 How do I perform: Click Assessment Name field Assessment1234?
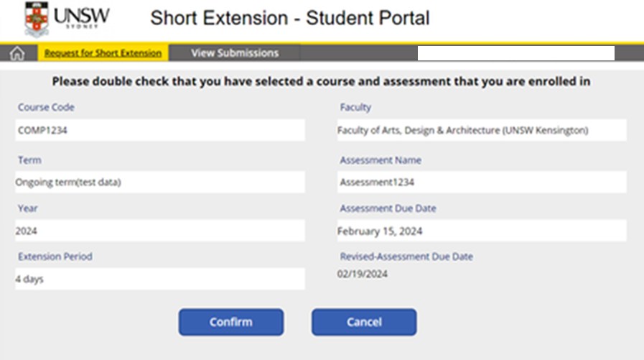[x=482, y=183]
